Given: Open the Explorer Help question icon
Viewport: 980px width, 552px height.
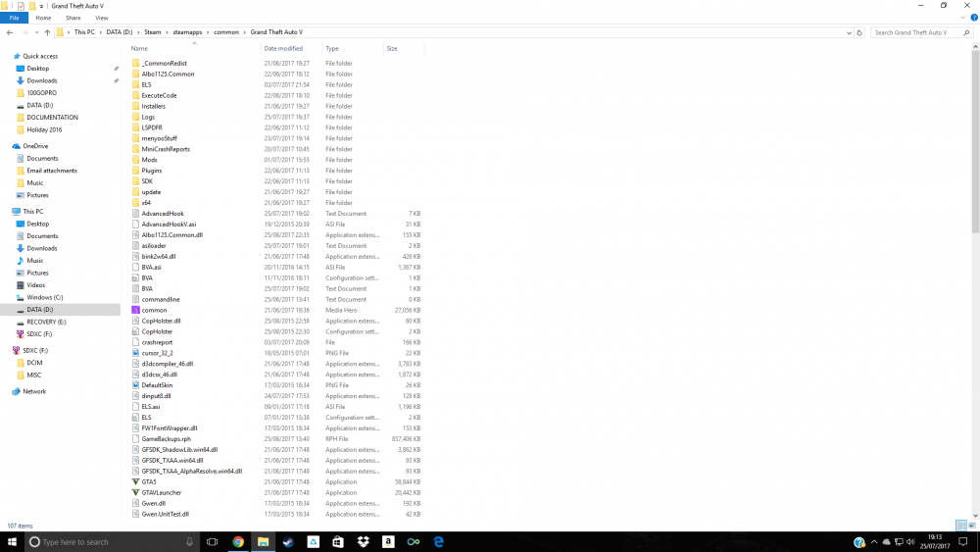Looking at the screenshot, I should pos(974,18).
